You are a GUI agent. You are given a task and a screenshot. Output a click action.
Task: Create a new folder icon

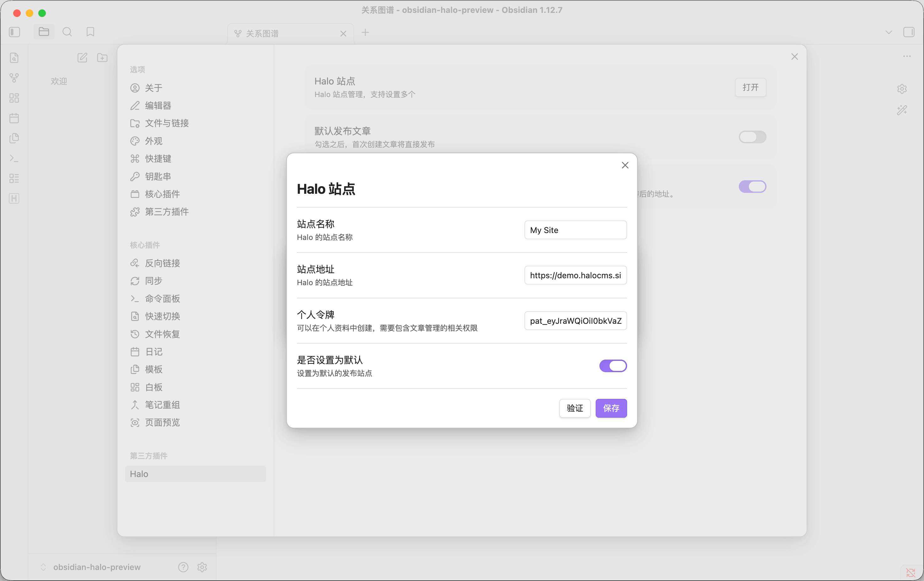(102, 57)
